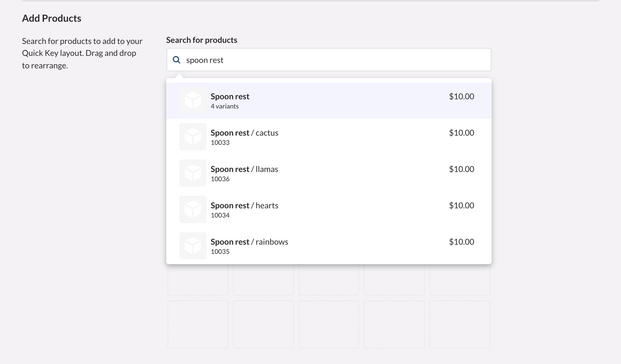The image size is (621, 364).
Task: Click the 4 variants label text
Action: coord(225,106)
